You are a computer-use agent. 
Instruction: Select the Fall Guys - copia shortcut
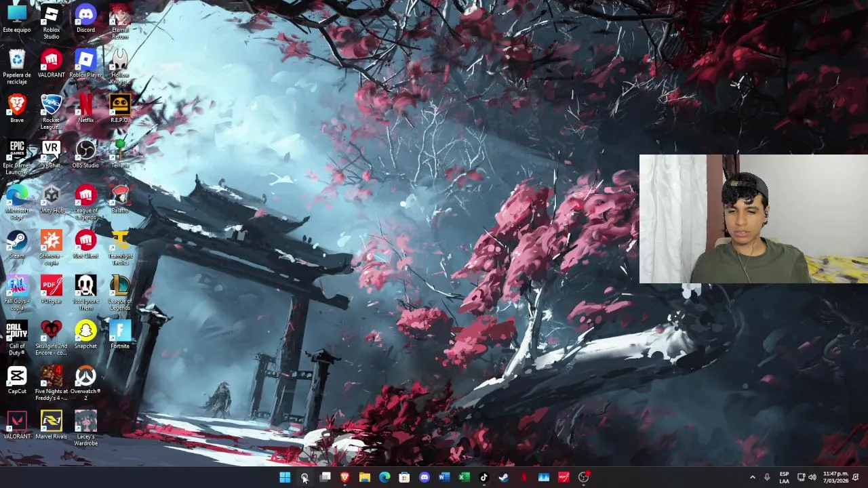(17, 293)
